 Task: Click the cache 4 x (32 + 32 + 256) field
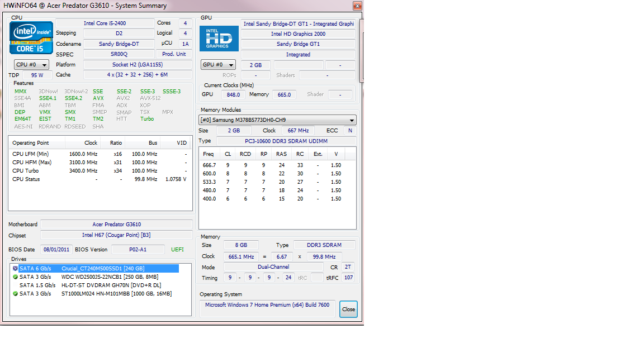click(138, 75)
